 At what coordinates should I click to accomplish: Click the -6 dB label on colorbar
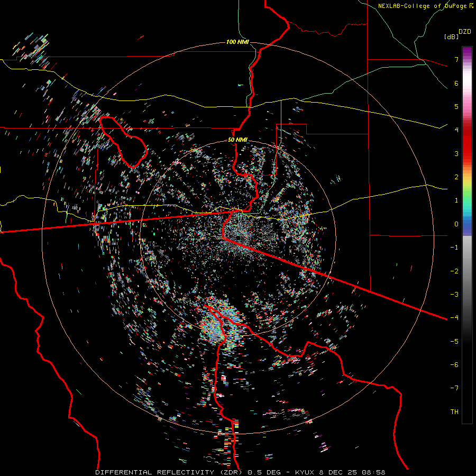tap(454, 365)
